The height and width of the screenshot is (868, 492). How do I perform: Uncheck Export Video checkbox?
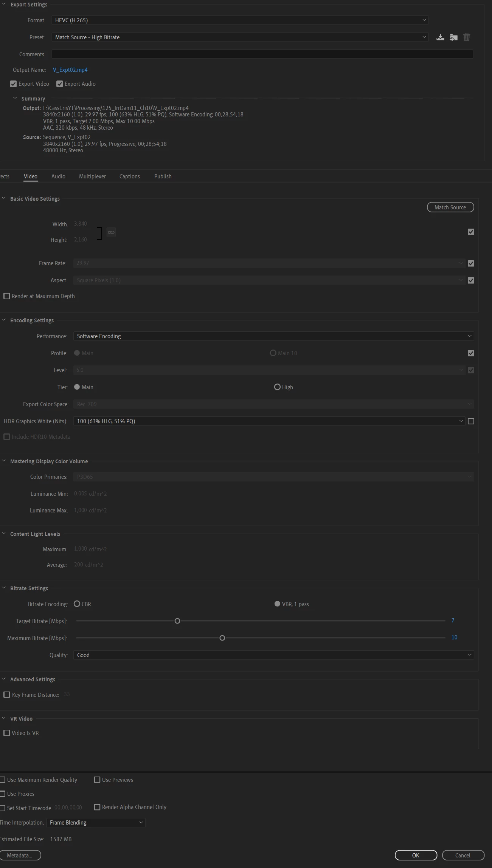pyautogui.click(x=14, y=84)
